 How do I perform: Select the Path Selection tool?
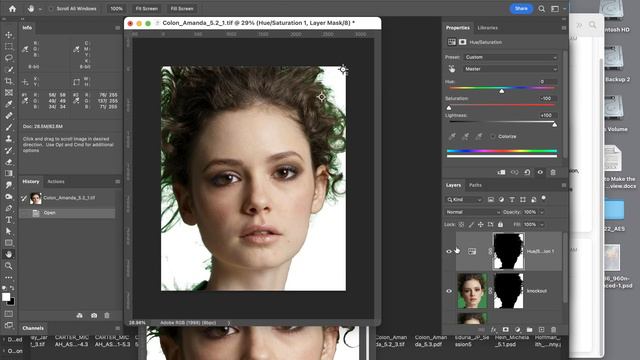(9, 231)
